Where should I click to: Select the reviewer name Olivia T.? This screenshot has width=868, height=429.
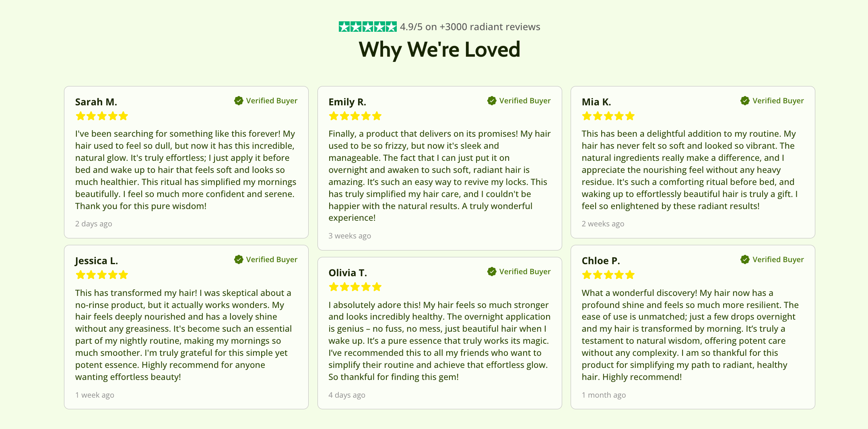click(348, 273)
